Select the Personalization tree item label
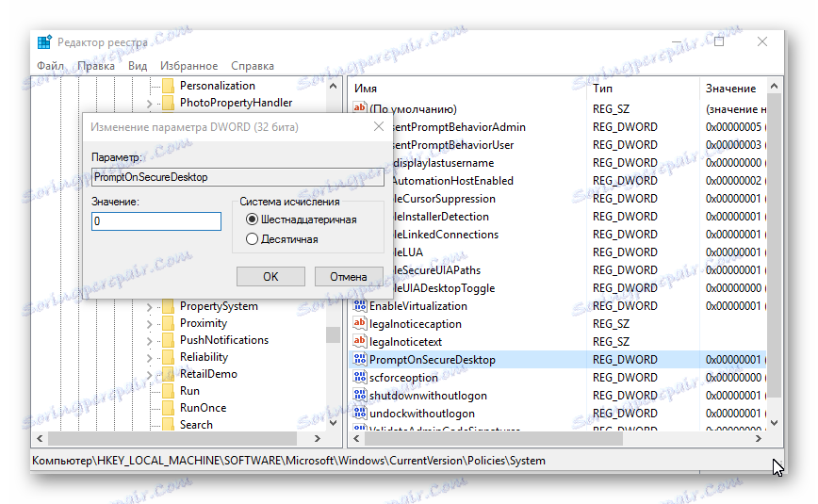818x504 pixels. (218, 86)
